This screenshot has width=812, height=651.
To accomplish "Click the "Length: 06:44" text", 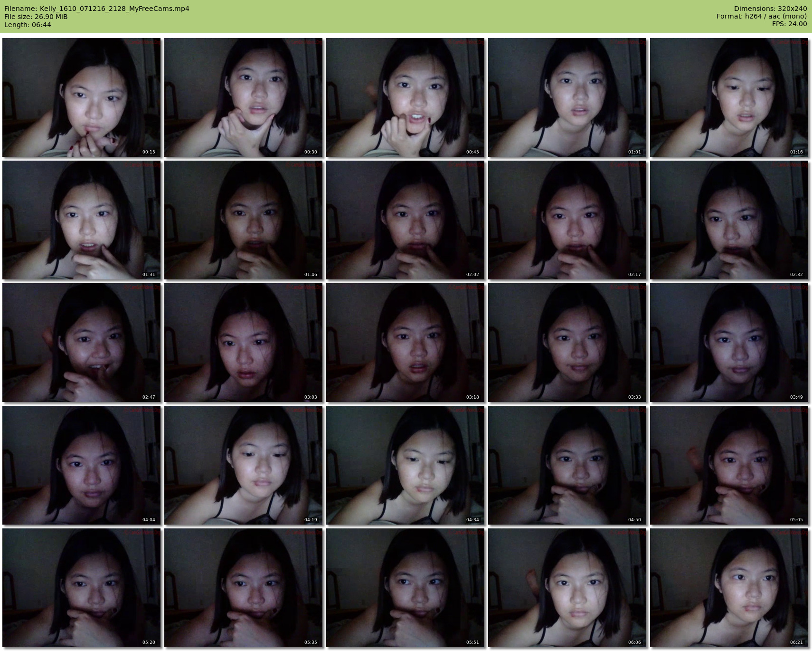I will pyautogui.click(x=28, y=25).
